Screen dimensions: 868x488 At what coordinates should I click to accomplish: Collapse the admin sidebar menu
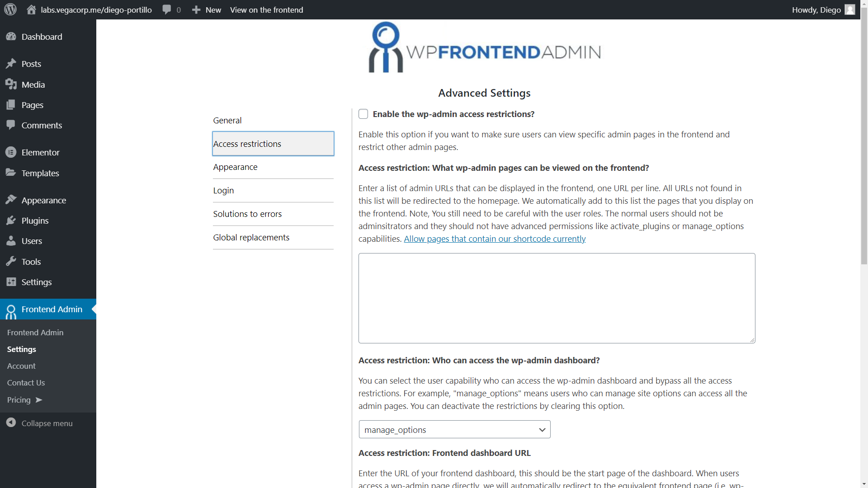coord(11,423)
